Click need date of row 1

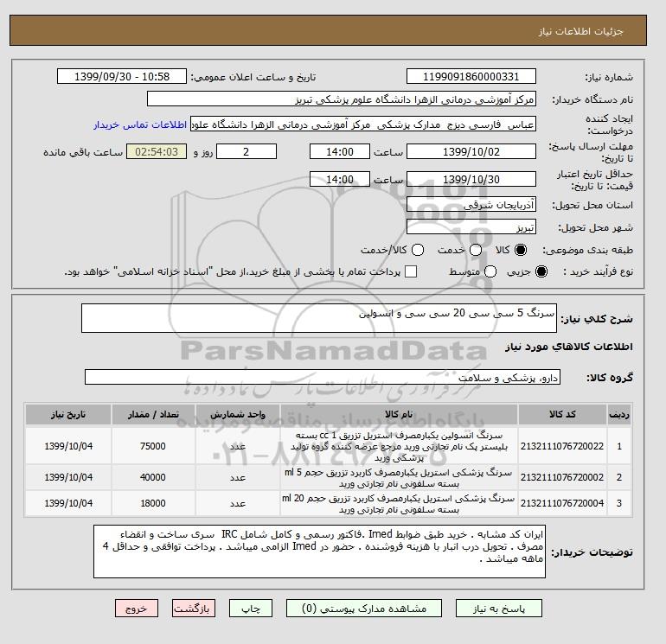point(68,446)
